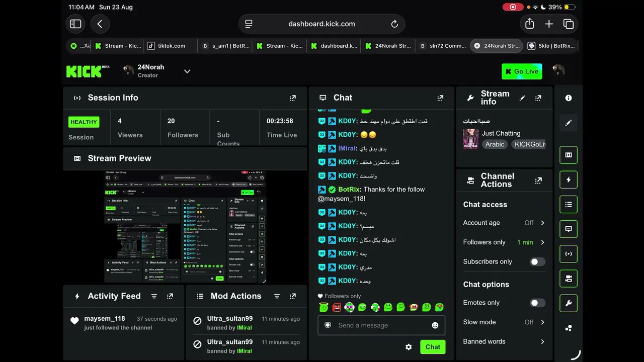Open Banned words setting chevron
Screen dimensions: 644x362
(542, 341)
